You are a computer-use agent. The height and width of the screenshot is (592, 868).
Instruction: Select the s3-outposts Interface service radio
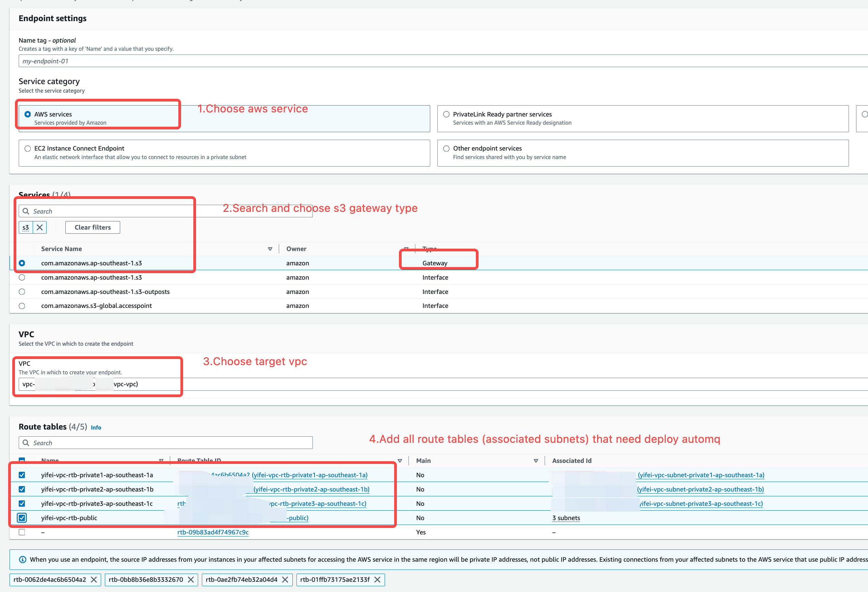click(x=22, y=292)
